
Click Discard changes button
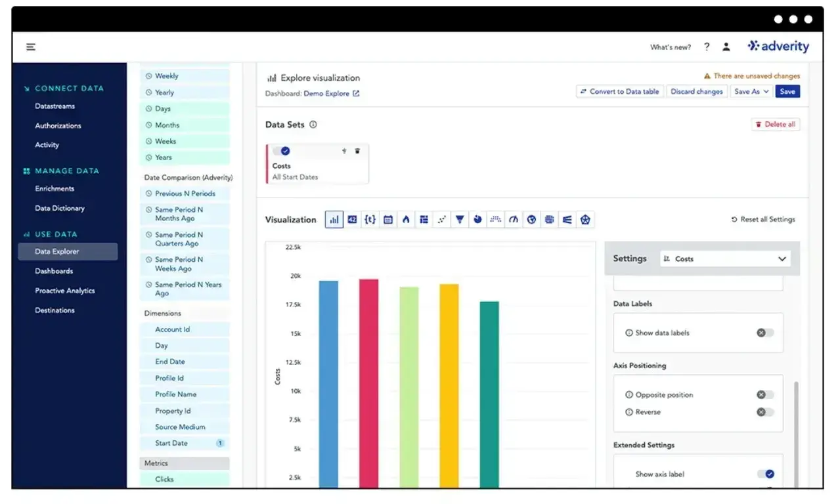[697, 92]
